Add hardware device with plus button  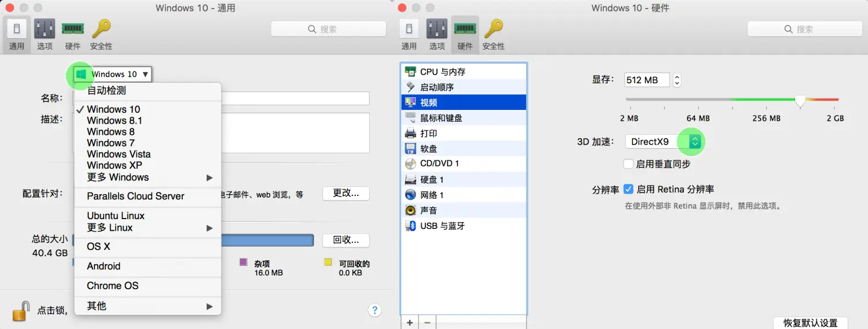click(x=410, y=323)
